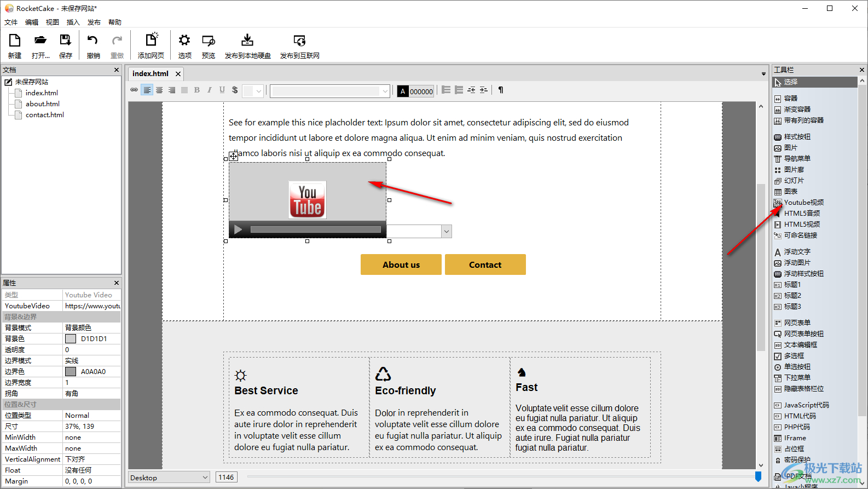This screenshot has width=868, height=489.
Task: Toggle justify alignment in format bar
Action: [x=184, y=90]
